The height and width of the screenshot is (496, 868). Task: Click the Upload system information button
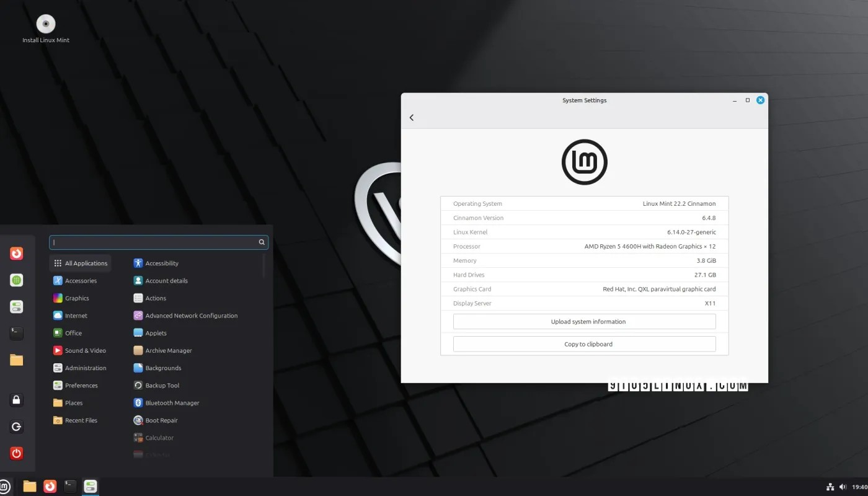click(584, 321)
